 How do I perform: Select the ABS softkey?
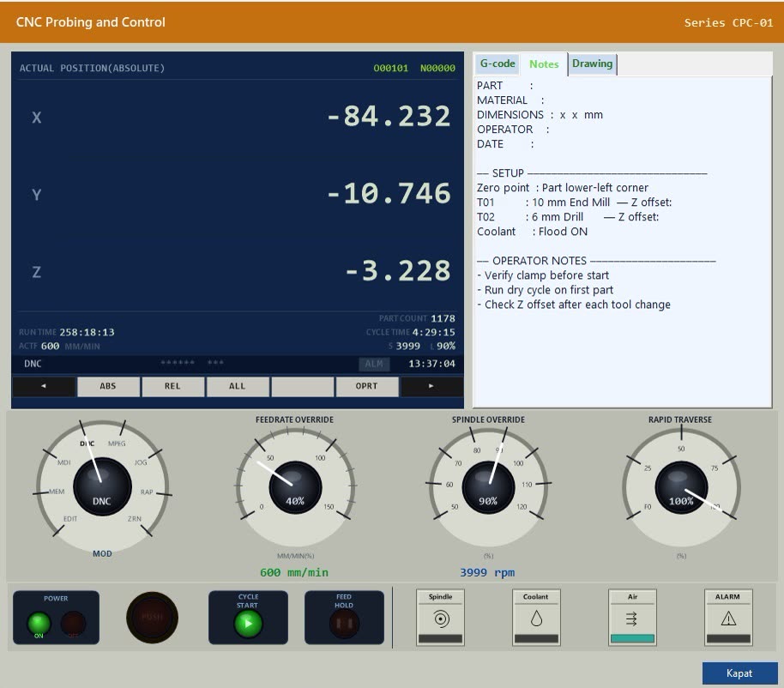click(108, 386)
